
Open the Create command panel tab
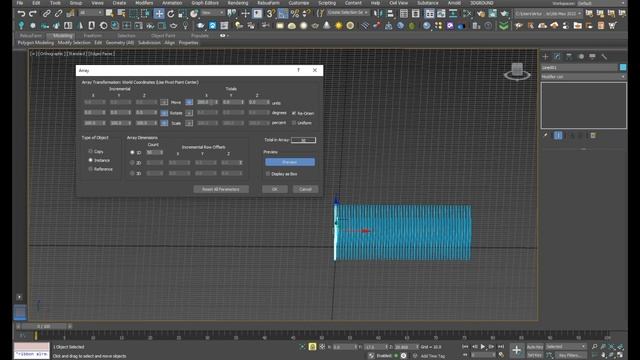pyautogui.click(x=545, y=56)
